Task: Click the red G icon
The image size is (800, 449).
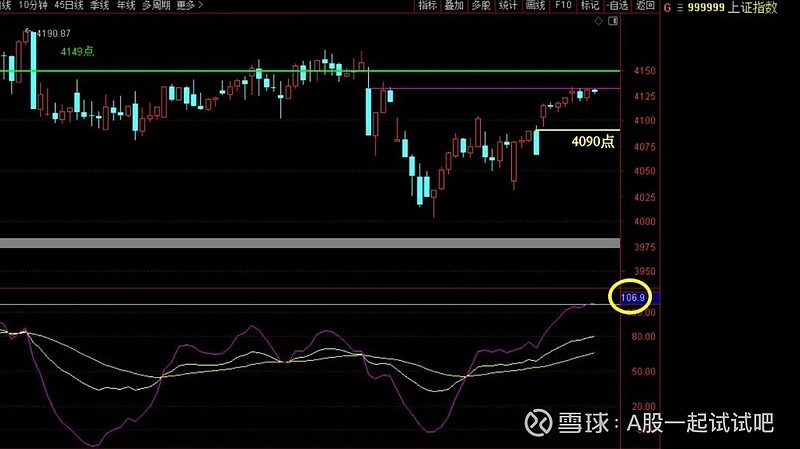Action: [x=667, y=8]
